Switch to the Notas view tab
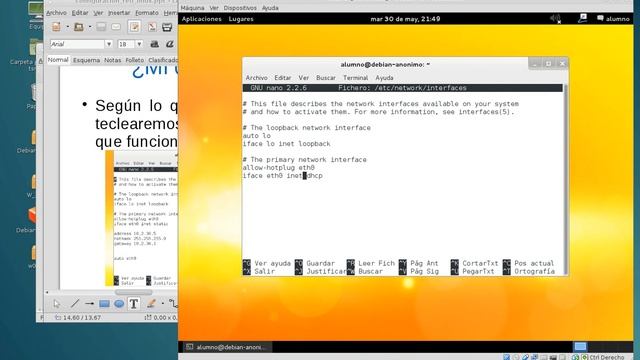This screenshot has height=360, width=640. coord(112,60)
